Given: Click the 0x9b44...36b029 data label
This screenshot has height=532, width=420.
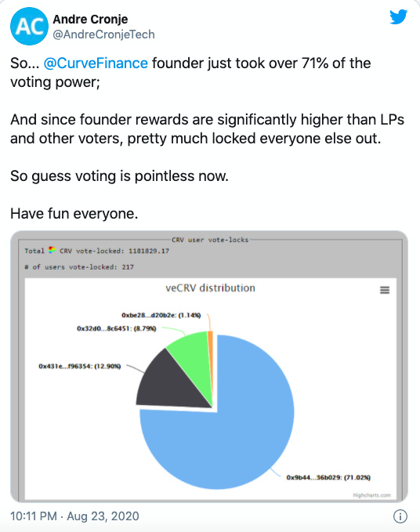Looking at the screenshot, I should 328,477.
